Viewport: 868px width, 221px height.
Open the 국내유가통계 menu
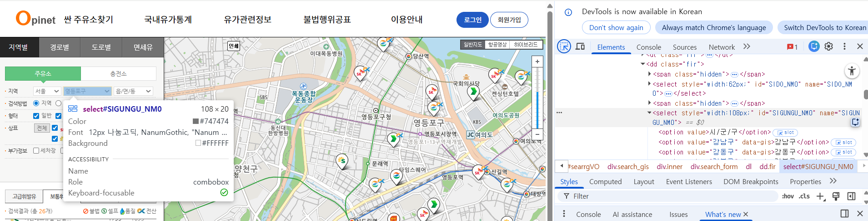(168, 20)
